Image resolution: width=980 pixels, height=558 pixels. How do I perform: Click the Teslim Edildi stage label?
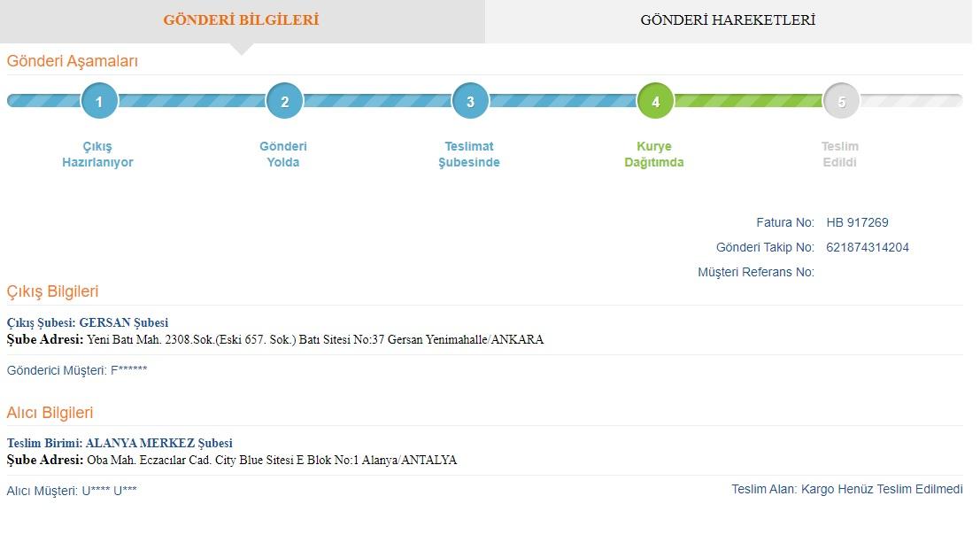click(839, 154)
